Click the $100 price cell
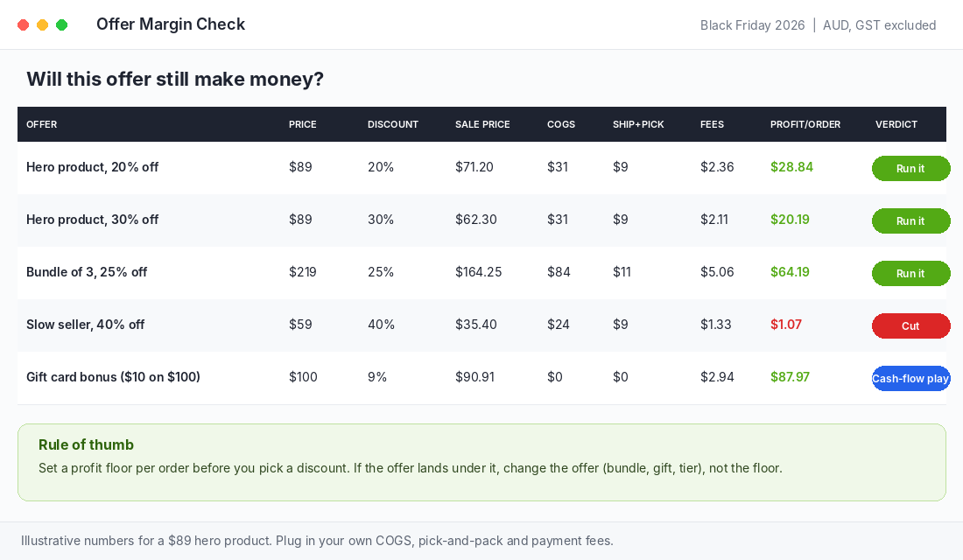Screen dimensions: 963x560 coord(304,377)
